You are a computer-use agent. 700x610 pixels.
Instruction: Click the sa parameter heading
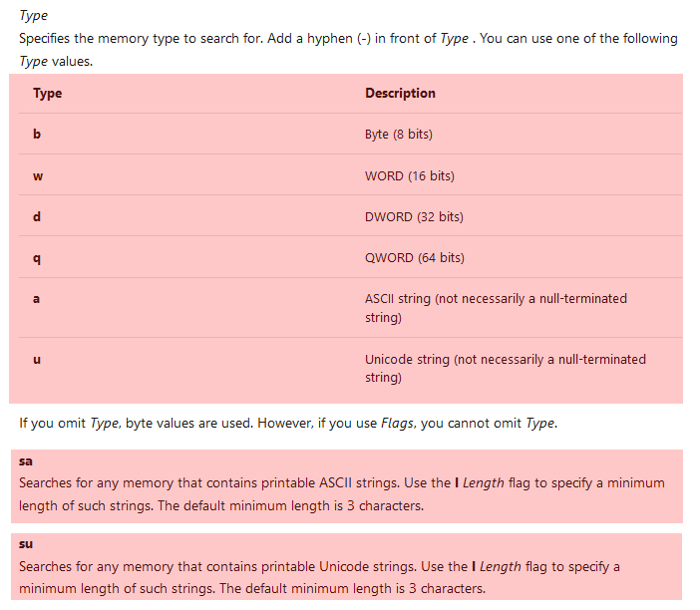pos(26,461)
